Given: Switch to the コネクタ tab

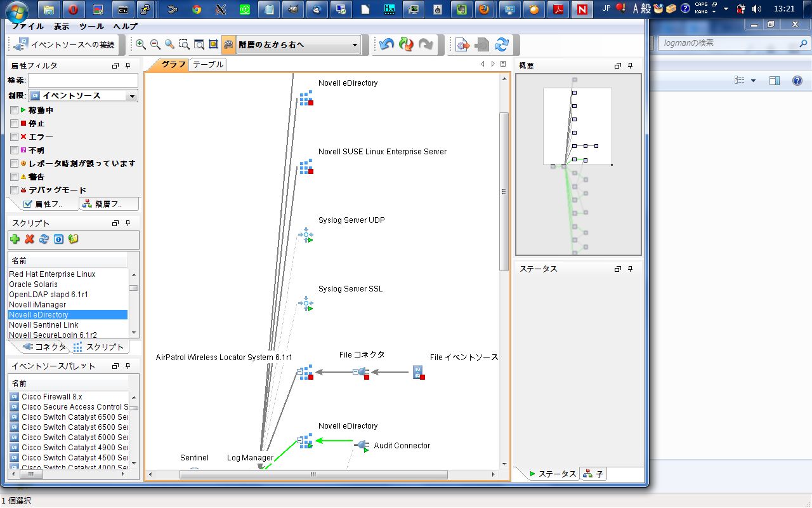Looking at the screenshot, I should 44,347.
